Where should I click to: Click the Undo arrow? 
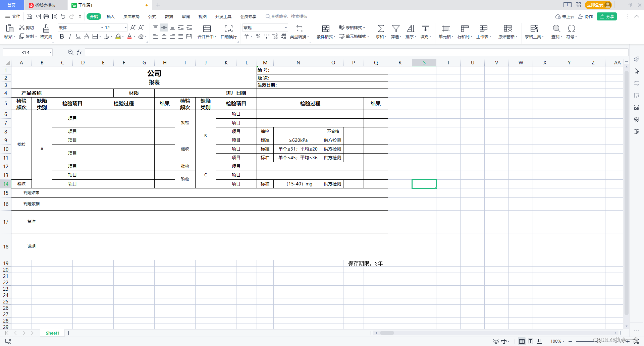click(63, 16)
